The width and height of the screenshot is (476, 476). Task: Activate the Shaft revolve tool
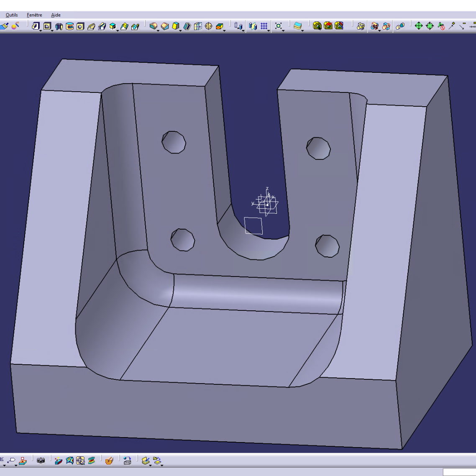(x=59, y=26)
